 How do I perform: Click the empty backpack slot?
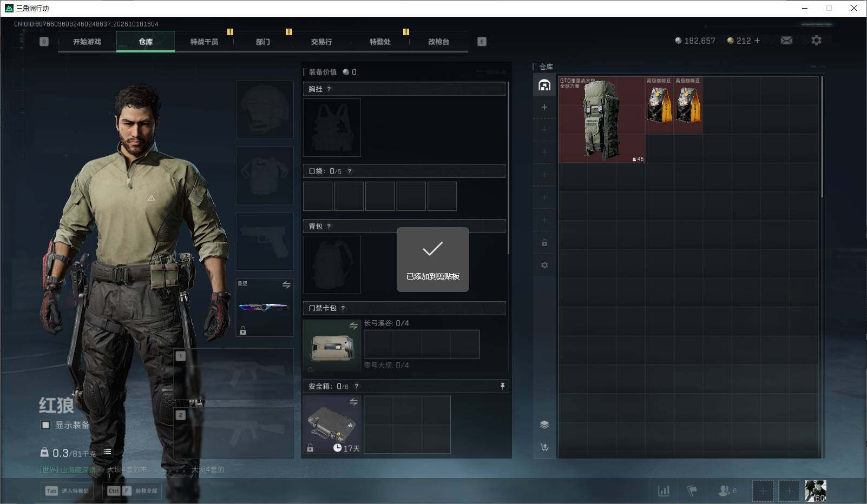point(332,264)
